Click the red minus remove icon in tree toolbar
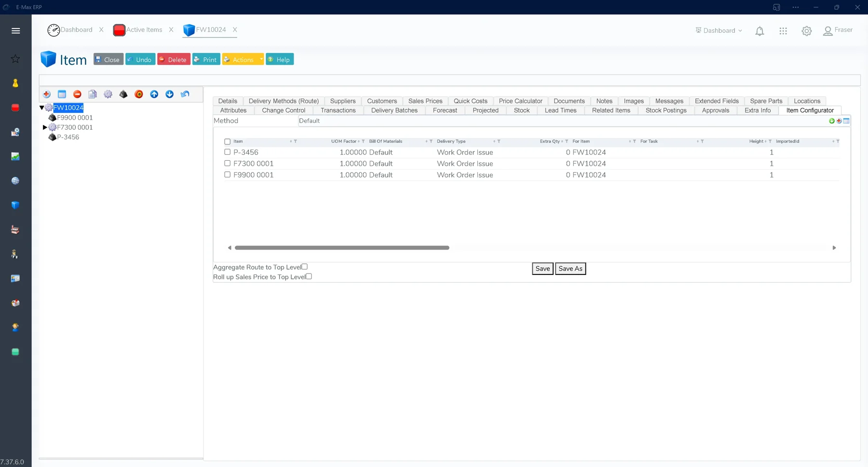The image size is (868, 467). (77, 95)
